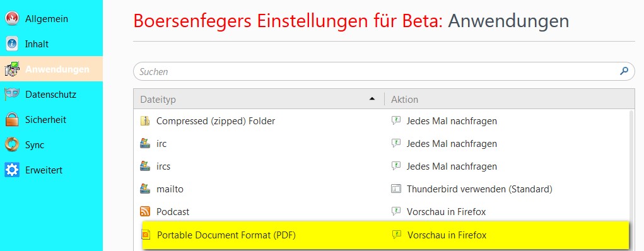Click the mailto file type icon
The width and height of the screenshot is (644, 251).
point(145,189)
